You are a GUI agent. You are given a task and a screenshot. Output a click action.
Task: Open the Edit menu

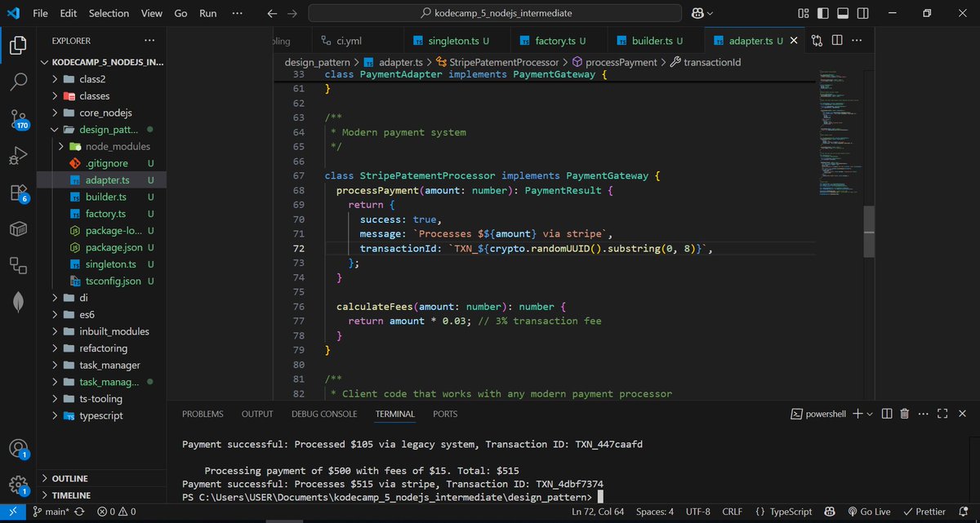click(69, 13)
